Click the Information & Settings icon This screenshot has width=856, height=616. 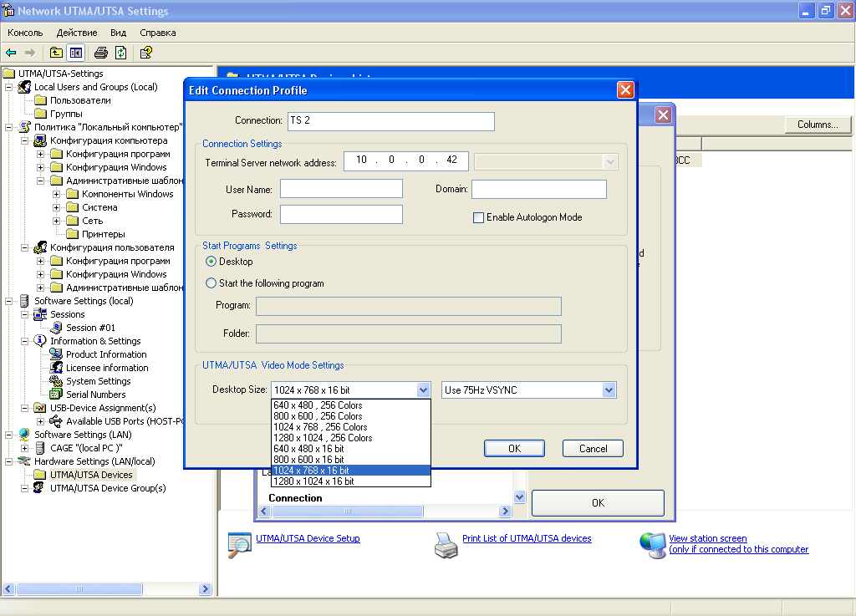tap(40, 341)
